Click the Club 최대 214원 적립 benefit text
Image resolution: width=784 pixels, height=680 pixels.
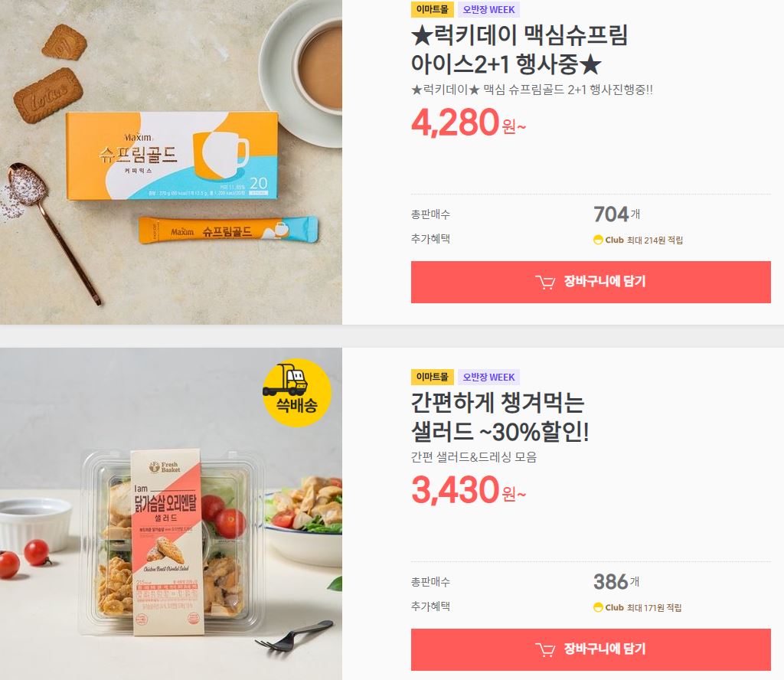pyautogui.click(x=638, y=240)
